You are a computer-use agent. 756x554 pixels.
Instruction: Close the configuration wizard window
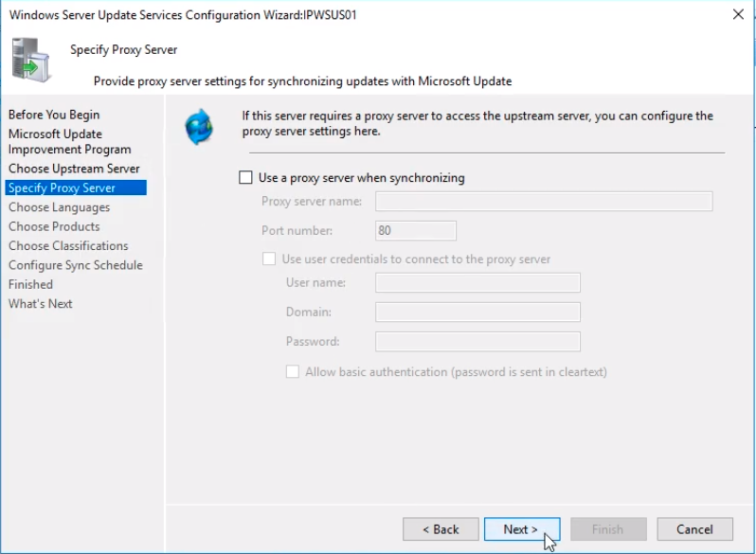pos(737,14)
